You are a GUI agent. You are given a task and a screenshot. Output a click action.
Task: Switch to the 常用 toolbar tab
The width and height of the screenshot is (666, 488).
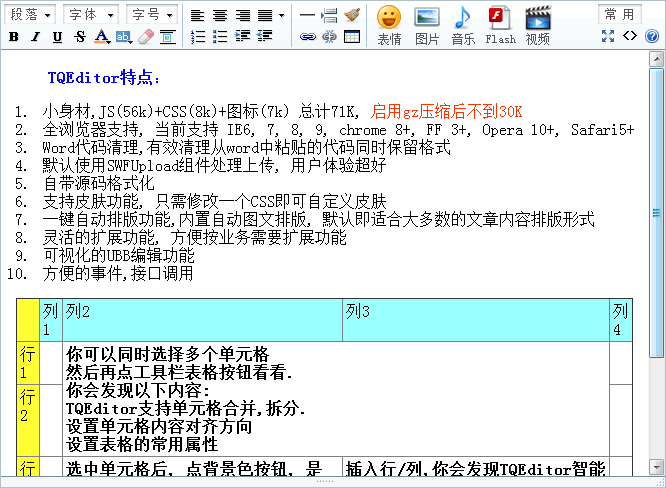[x=621, y=14]
